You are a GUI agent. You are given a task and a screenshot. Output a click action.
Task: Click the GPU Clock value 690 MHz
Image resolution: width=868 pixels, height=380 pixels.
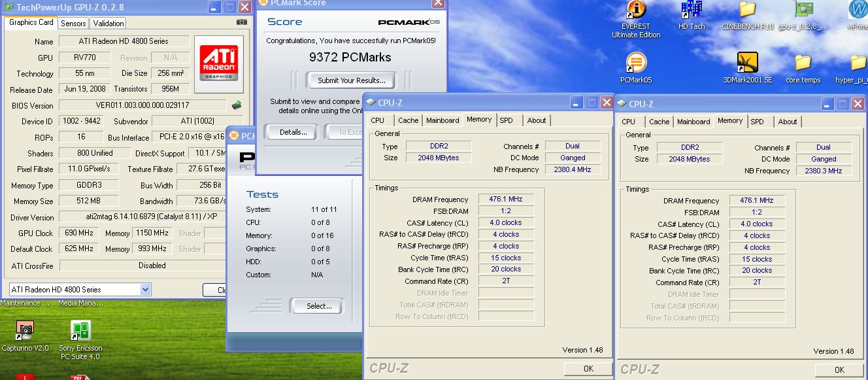pos(79,233)
